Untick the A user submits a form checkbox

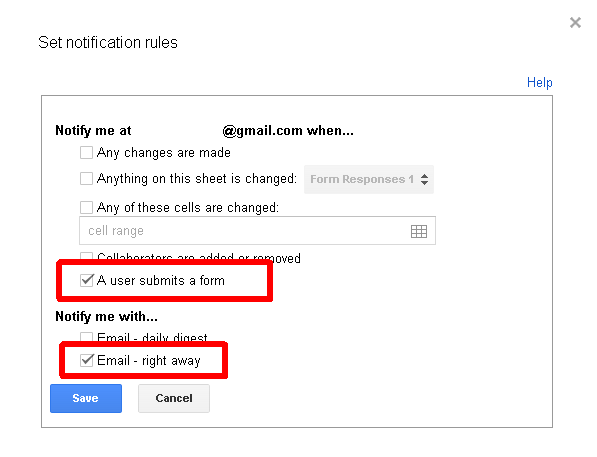87,280
